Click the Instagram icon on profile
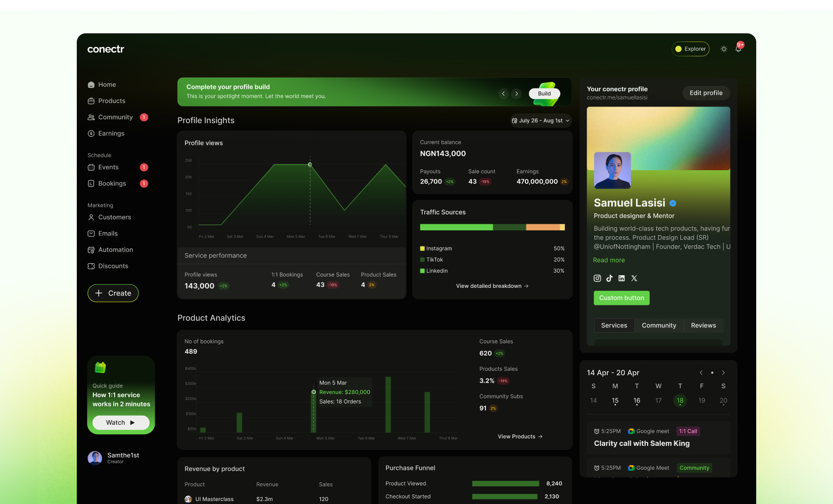Image resolution: width=833 pixels, height=504 pixels. (597, 278)
